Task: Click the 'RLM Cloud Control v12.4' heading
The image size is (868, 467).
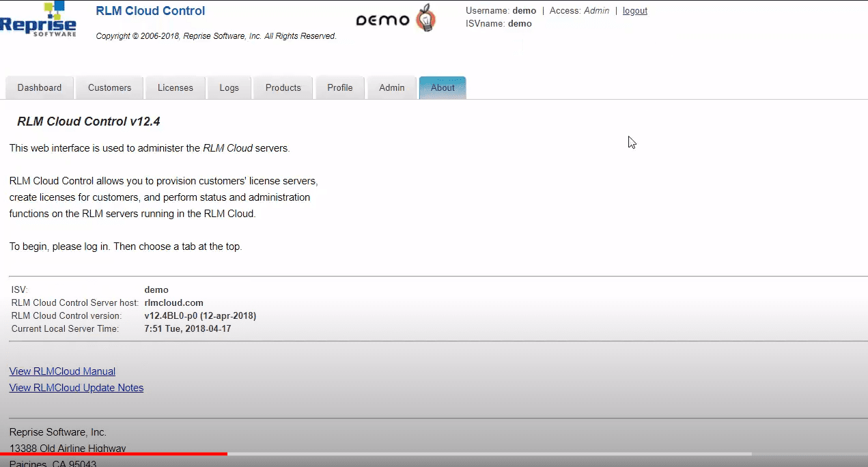Action: click(x=89, y=122)
